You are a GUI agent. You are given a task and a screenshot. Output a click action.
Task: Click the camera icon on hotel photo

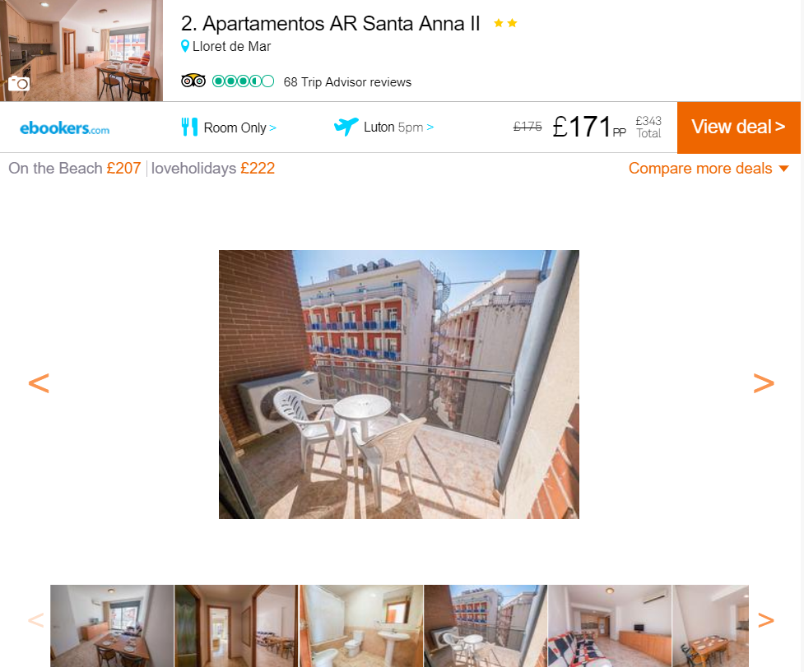click(x=20, y=83)
